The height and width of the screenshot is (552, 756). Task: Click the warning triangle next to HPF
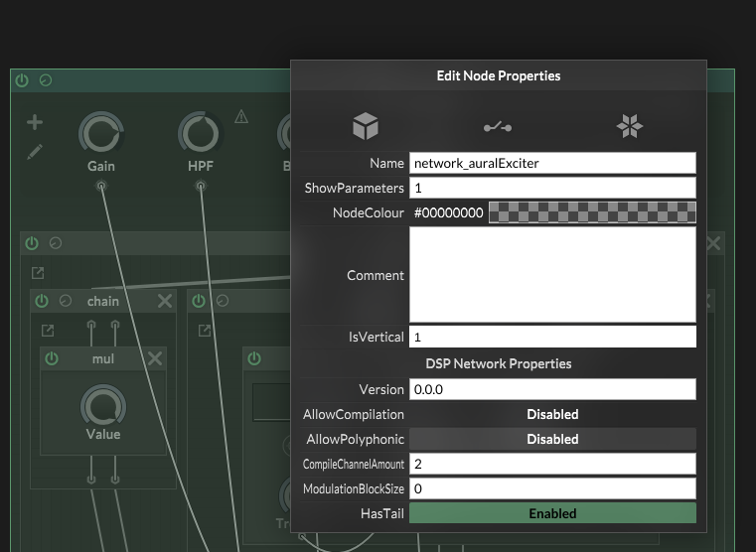pyautogui.click(x=241, y=117)
